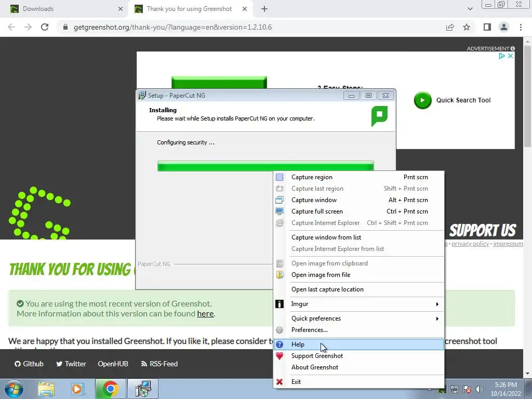Click the green PaperCut logo in Setup
The height and width of the screenshot is (399, 532).
379,116
